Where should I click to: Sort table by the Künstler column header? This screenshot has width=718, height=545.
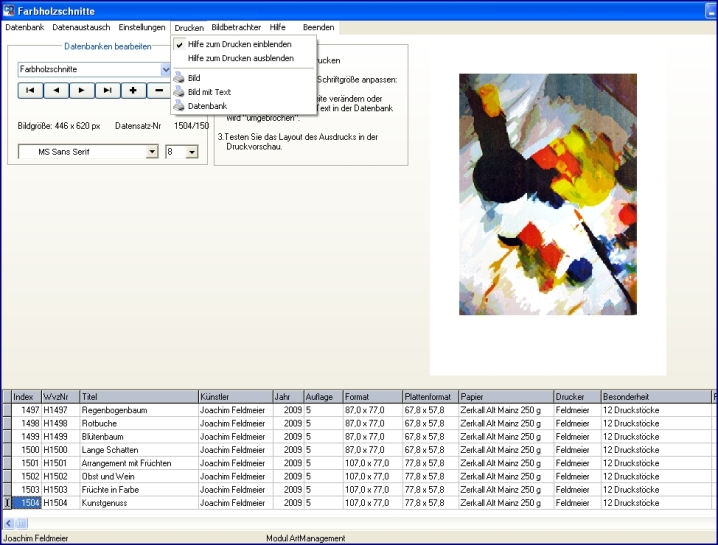click(234, 397)
